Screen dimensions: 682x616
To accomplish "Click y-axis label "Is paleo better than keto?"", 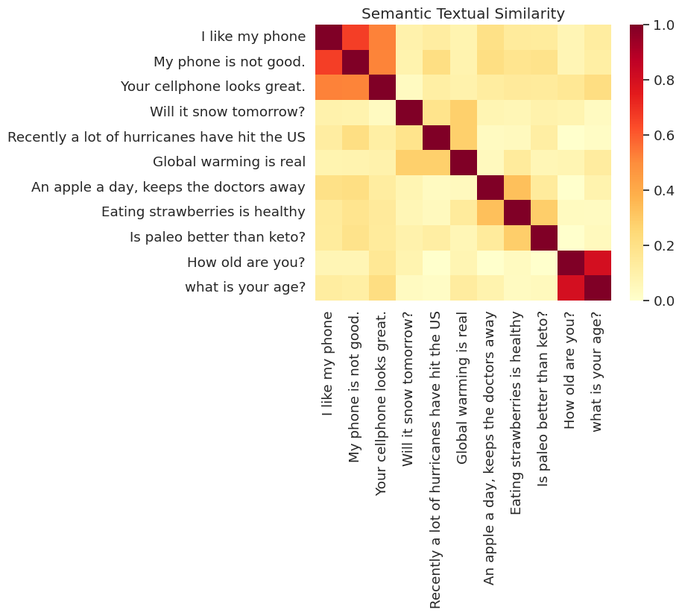I will click(218, 237).
